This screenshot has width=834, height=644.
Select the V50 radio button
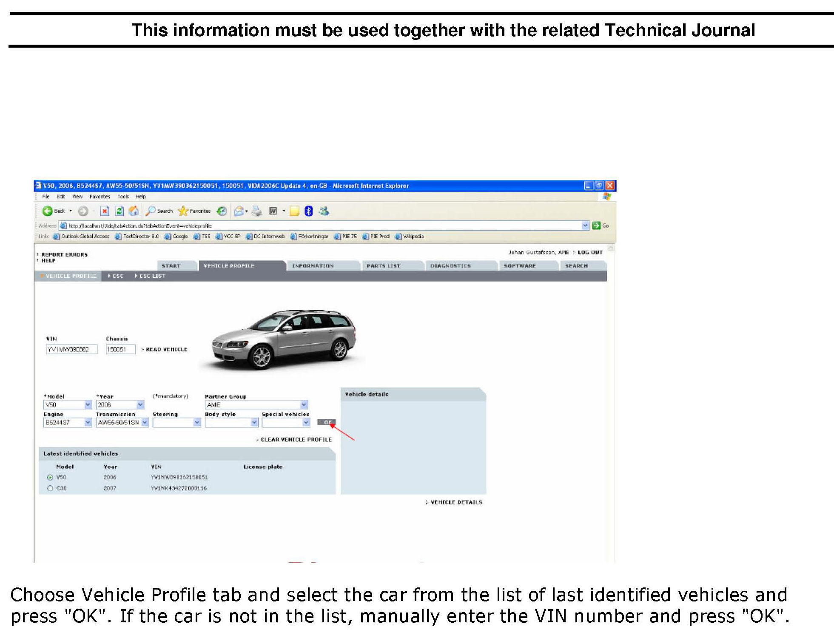[x=50, y=477]
